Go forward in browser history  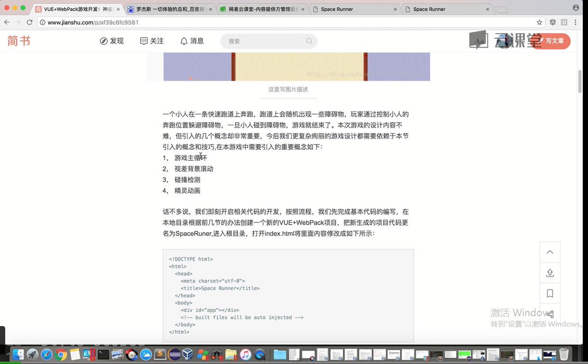pyautogui.click(x=18, y=22)
